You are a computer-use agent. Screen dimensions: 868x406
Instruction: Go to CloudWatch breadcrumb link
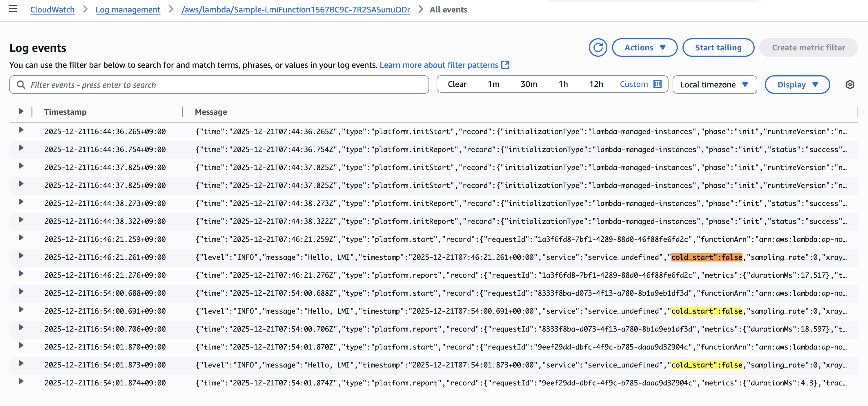[52, 10]
